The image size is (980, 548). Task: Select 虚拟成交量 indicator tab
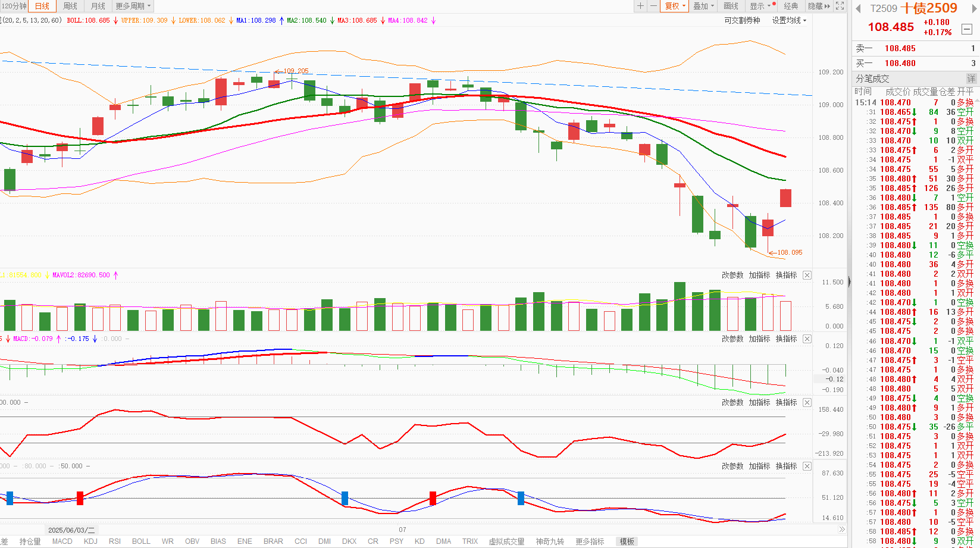click(x=506, y=541)
